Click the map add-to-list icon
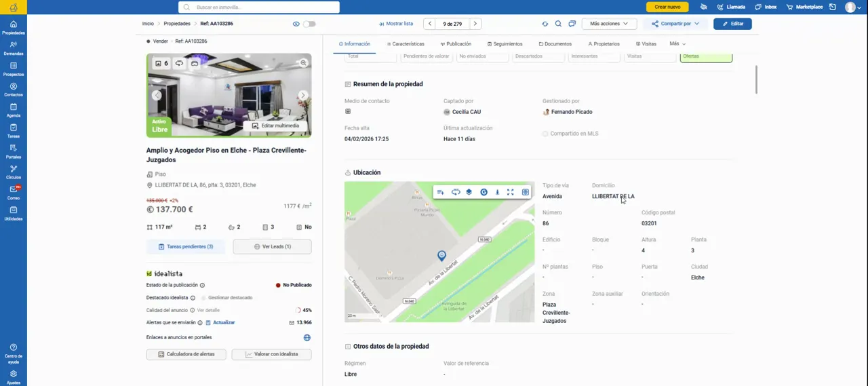 click(440, 192)
